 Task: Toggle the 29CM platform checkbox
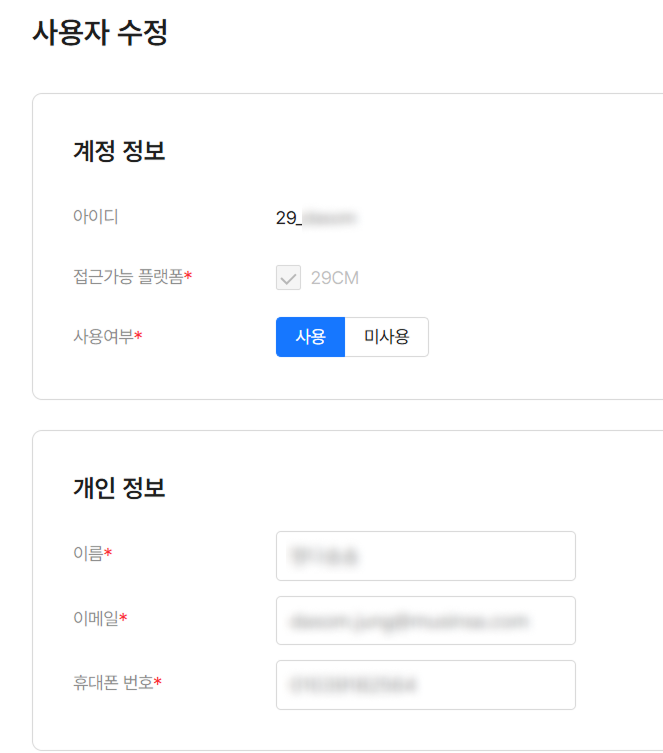(x=288, y=278)
